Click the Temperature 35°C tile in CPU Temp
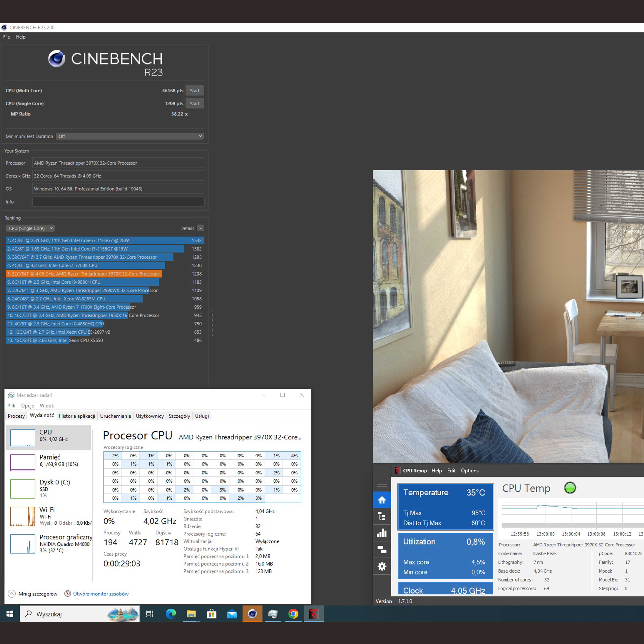Viewport: 644px width, 644px height. 445,507
